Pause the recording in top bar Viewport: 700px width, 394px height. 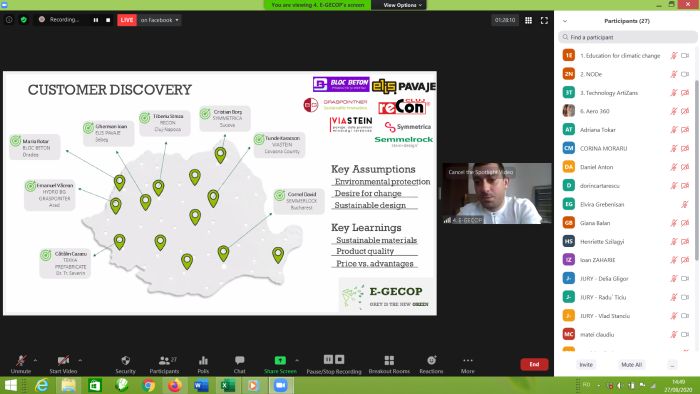tap(96, 20)
